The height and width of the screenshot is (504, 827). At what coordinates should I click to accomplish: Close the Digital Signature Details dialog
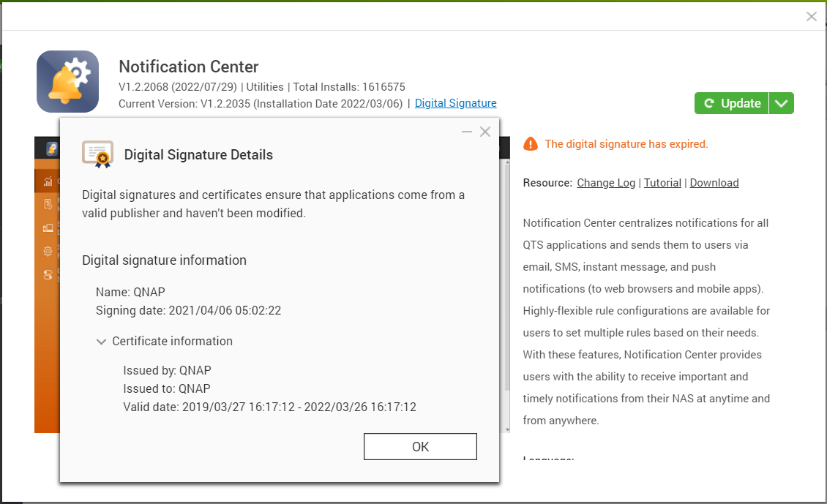tap(485, 132)
